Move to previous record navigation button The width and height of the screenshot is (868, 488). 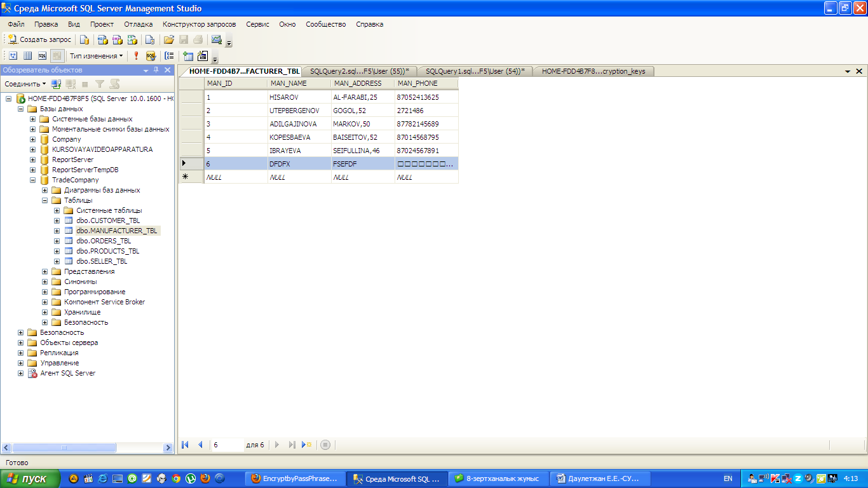[x=201, y=445]
